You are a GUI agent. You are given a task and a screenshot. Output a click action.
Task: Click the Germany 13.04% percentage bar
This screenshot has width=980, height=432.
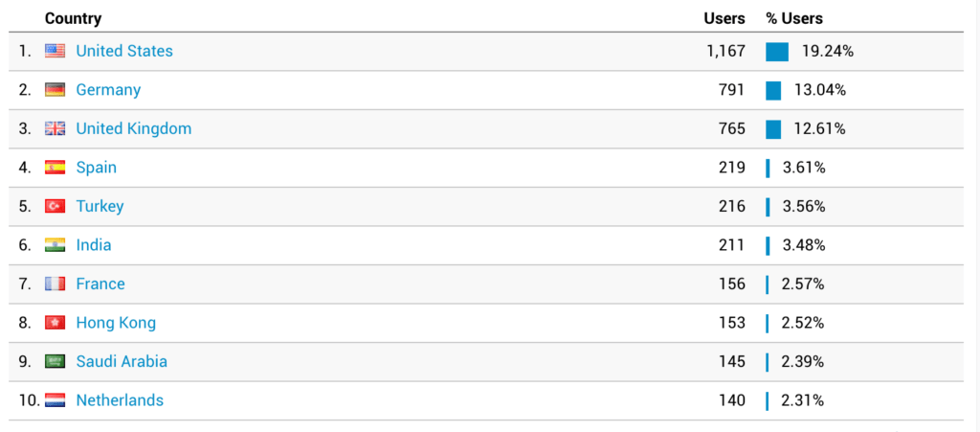[x=773, y=91]
